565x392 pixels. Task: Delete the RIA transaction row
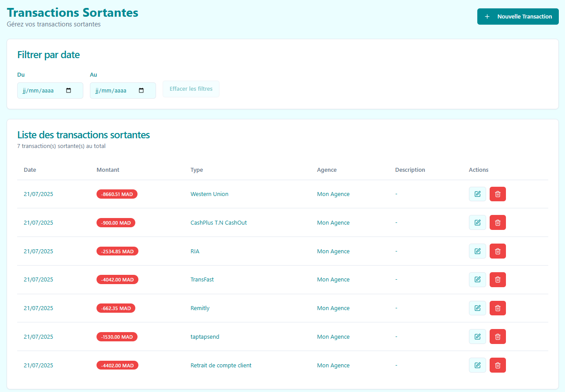click(498, 251)
